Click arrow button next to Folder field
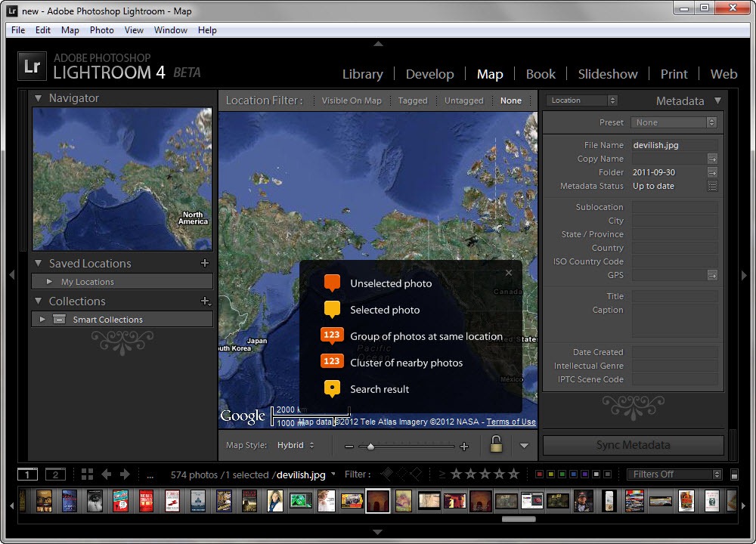Image resolution: width=756 pixels, height=544 pixels. click(x=712, y=172)
